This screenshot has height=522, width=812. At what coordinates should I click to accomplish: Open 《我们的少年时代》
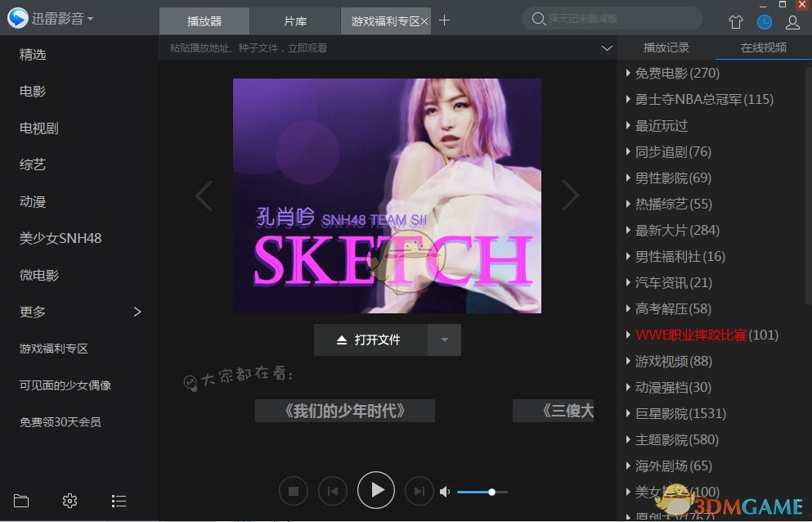(344, 411)
